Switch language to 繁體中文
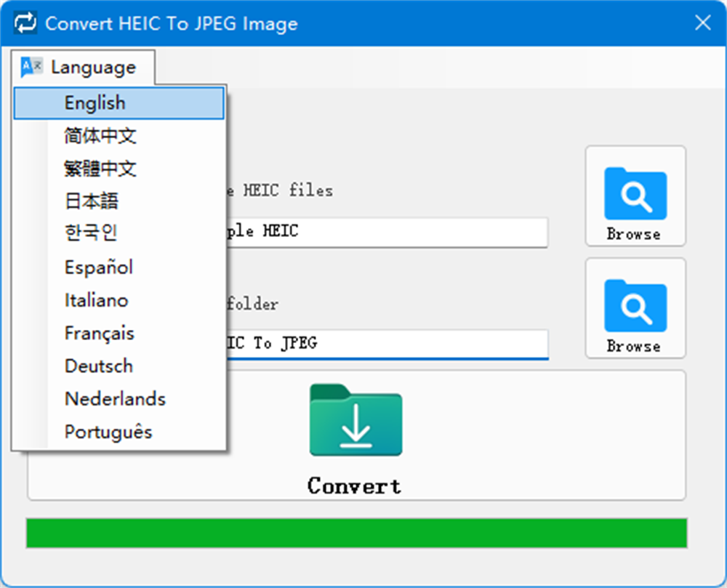 (x=100, y=169)
